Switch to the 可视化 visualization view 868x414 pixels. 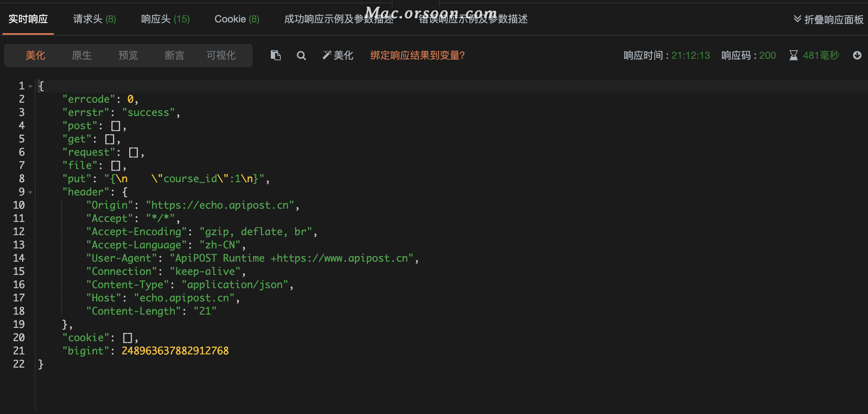coord(221,55)
